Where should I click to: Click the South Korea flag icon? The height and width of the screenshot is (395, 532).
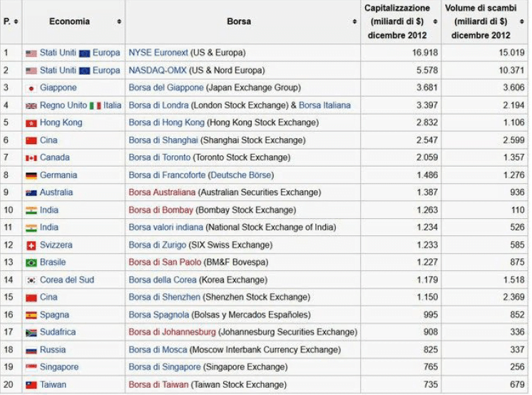(31, 280)
